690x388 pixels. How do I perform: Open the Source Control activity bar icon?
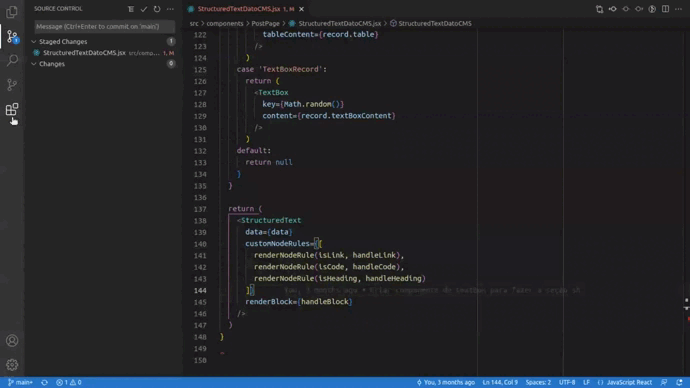point(12,36)
